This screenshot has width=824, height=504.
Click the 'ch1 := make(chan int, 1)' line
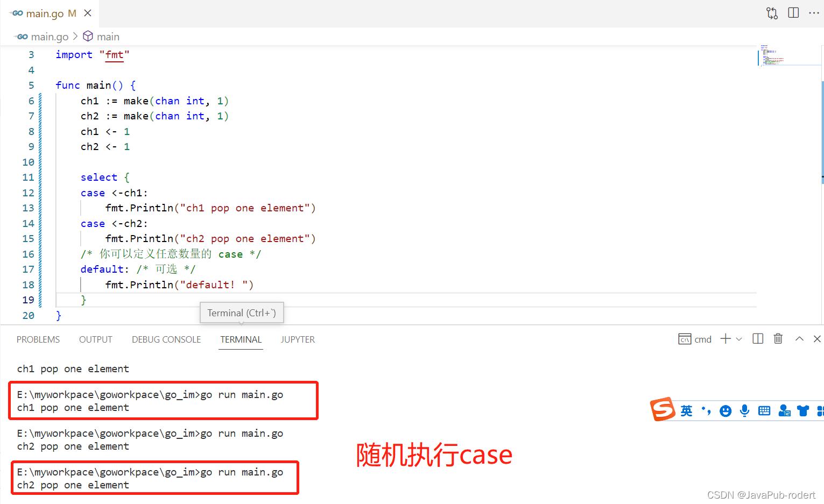(154, 101)
